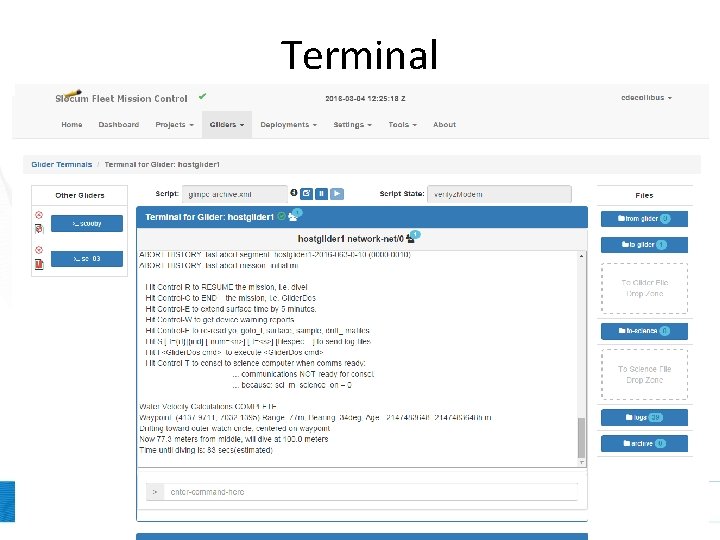Click the edit script icon button
Image resolution: width=720 pixels, height=540 pixels.
click(306, 194)
